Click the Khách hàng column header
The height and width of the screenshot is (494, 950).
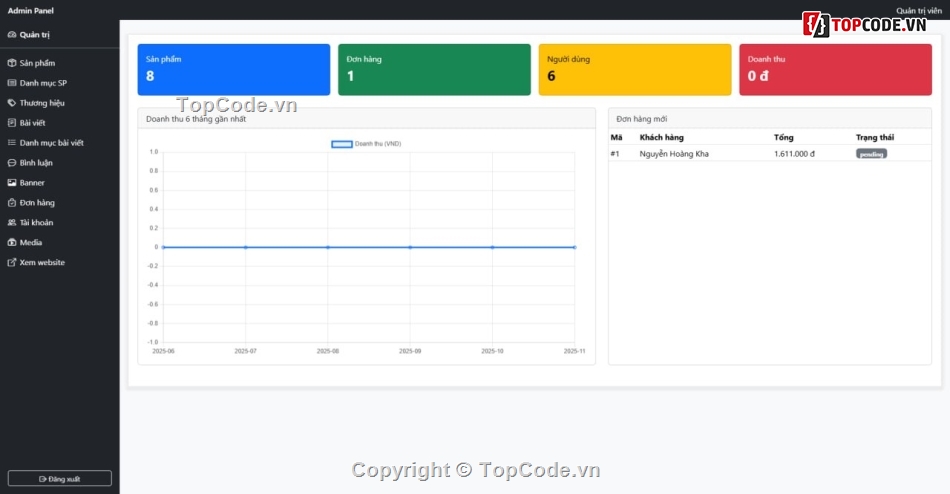coord(662,138)
